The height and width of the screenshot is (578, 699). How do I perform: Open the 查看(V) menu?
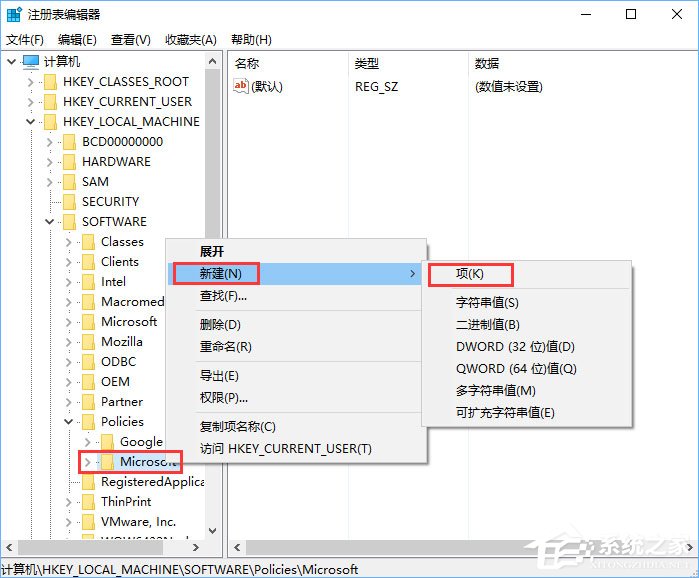[131, 40]
